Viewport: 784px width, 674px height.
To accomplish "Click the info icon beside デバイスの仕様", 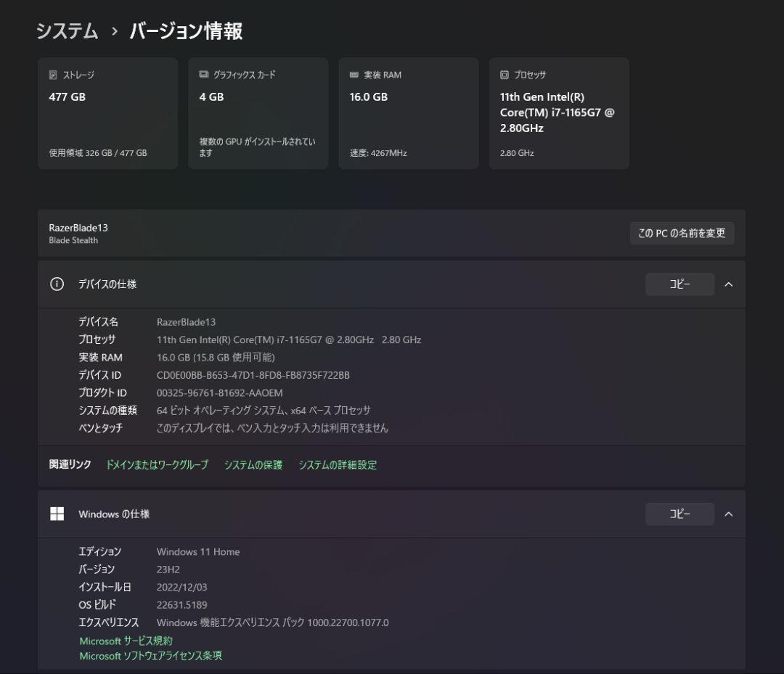I will coord(57,284).
